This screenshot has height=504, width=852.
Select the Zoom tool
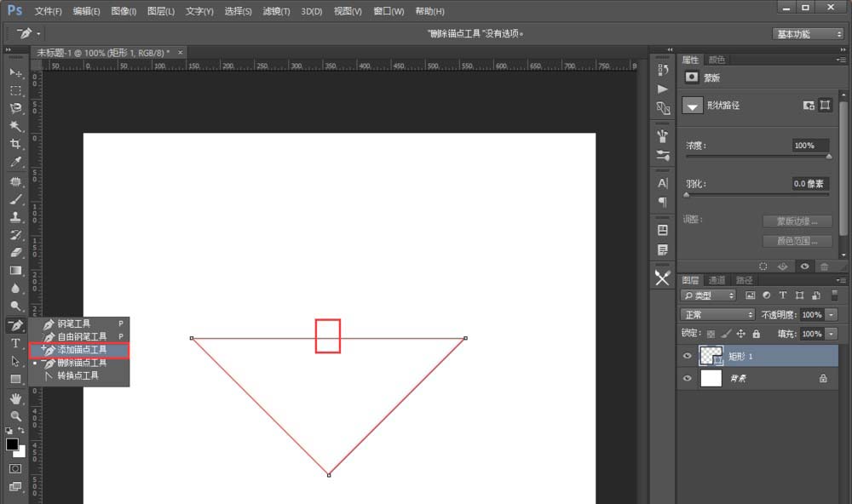(15, 415)
